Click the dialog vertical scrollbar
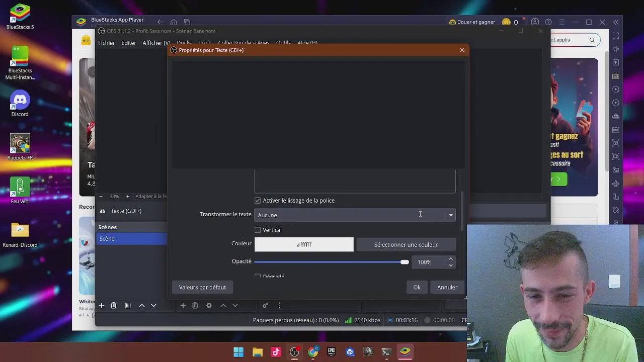Screen dimensions: 644x362 (462, 211)
